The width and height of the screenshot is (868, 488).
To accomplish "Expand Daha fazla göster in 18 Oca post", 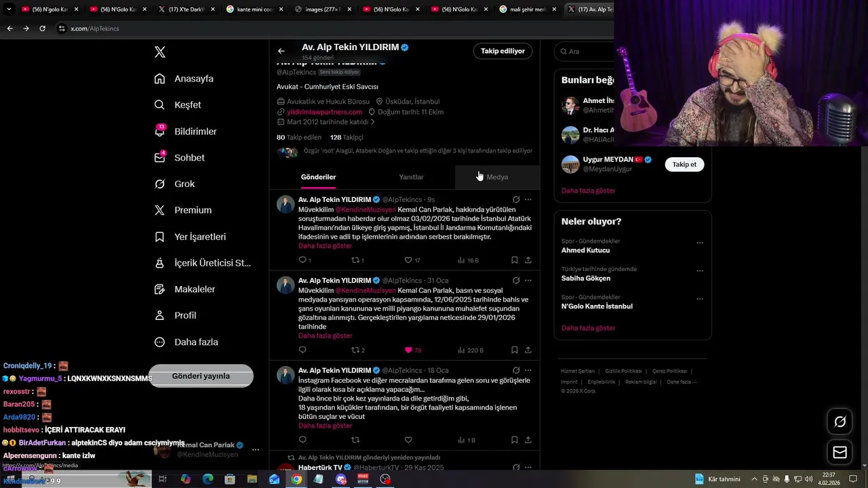I will 325,426.
